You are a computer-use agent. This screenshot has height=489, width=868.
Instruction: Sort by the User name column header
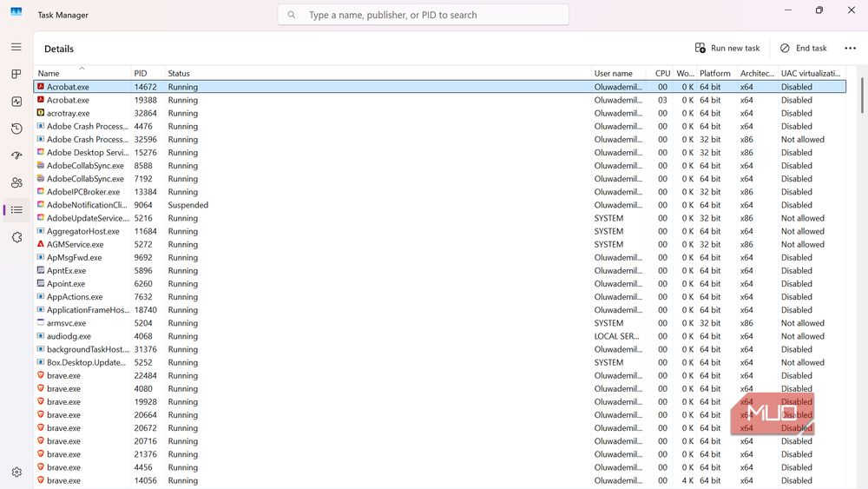click(619, 73)
